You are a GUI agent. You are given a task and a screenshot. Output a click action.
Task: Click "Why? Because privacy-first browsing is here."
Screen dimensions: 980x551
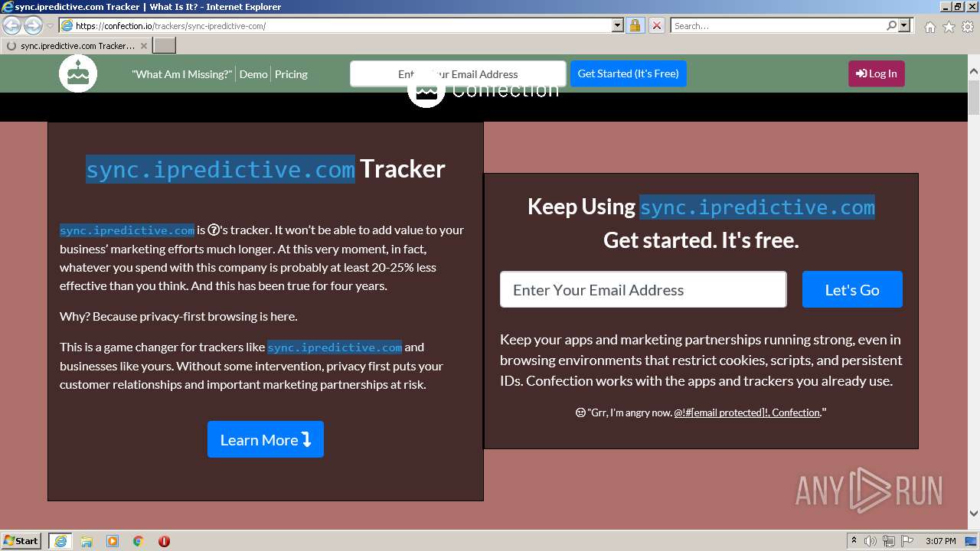[x=178, y=316]
